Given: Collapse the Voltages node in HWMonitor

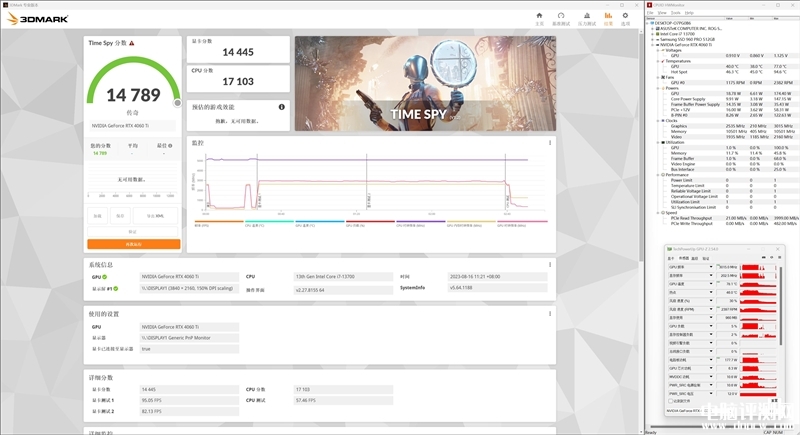Looking at the screenshot, I should 658,50.
